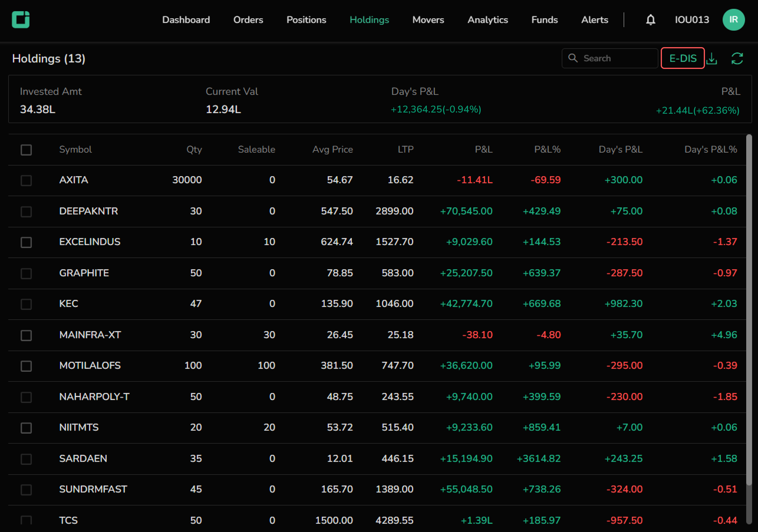Select the MAINFRA-XT row checkbox
The image size is (758, 532).
tap(26, 335)
